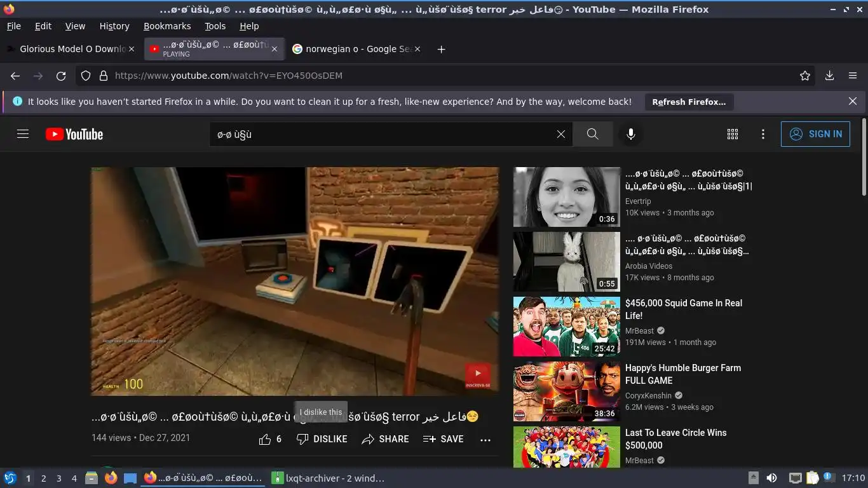Close the playing YouTube tab
868x488 pixels.
click(x=275, y=49)
